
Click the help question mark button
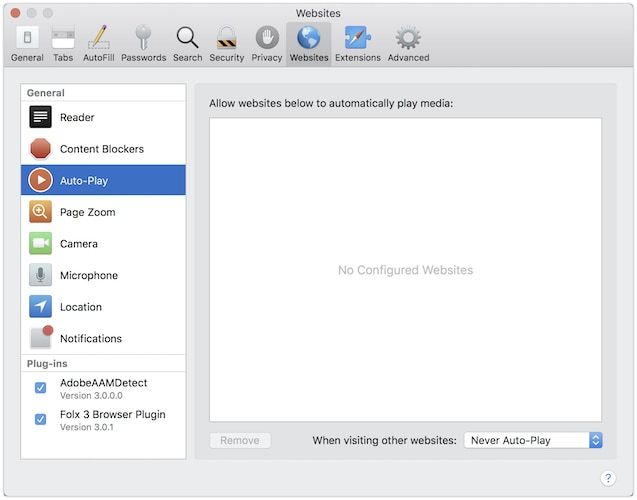pos(607,478)
